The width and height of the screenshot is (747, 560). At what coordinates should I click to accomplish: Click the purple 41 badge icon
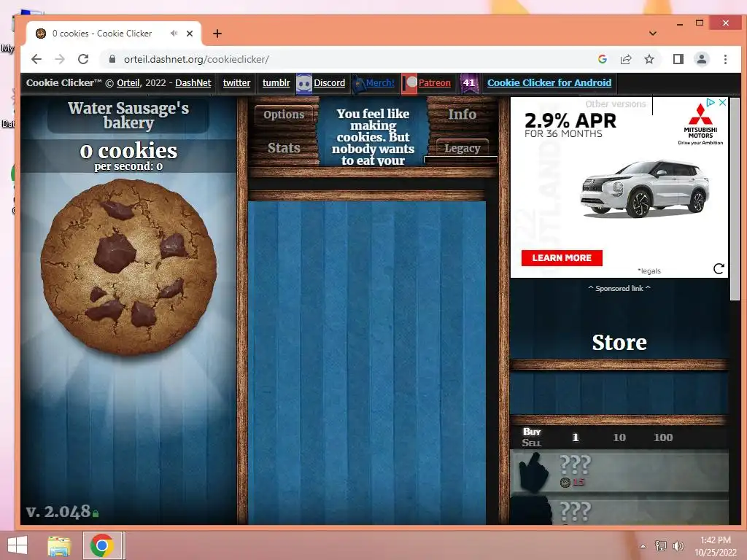coord(469,83)
